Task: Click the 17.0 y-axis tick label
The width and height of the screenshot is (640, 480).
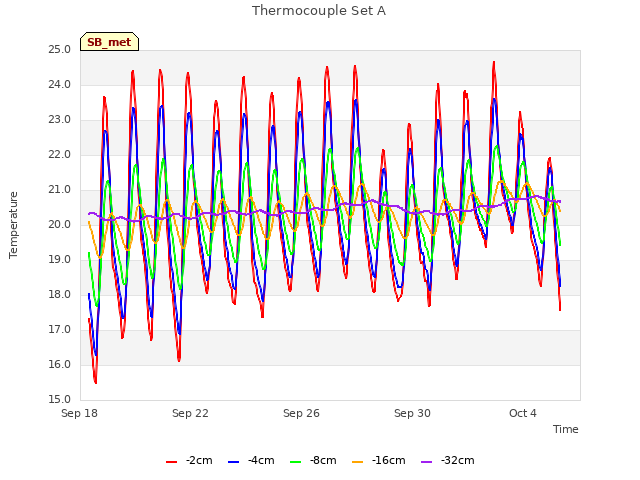Action: [60, 330]
